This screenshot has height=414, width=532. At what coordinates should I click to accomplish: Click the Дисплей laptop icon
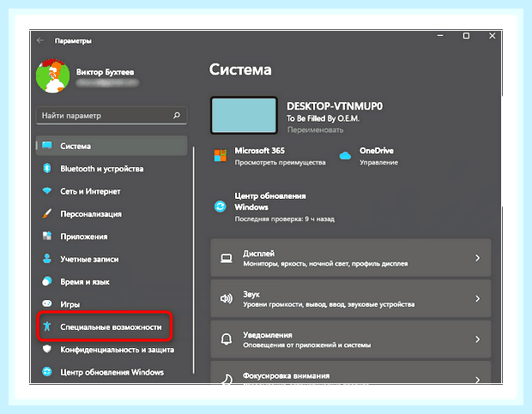coord(227,258)
